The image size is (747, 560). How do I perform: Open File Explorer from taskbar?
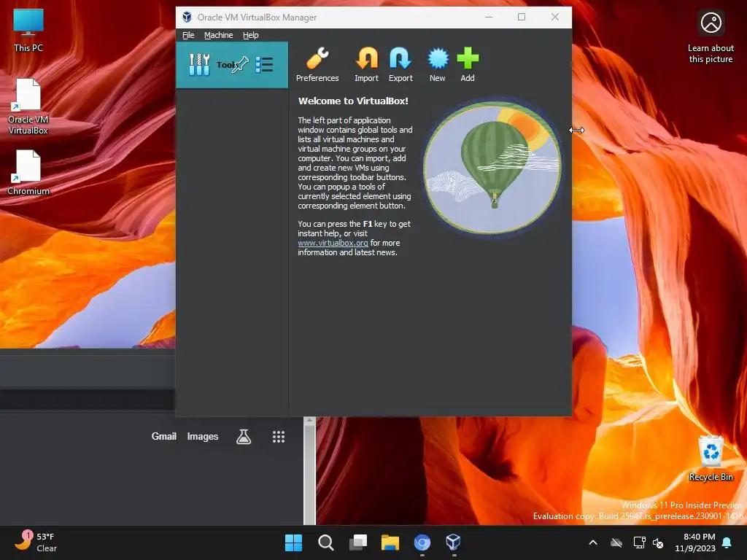(x=390, y=542)
